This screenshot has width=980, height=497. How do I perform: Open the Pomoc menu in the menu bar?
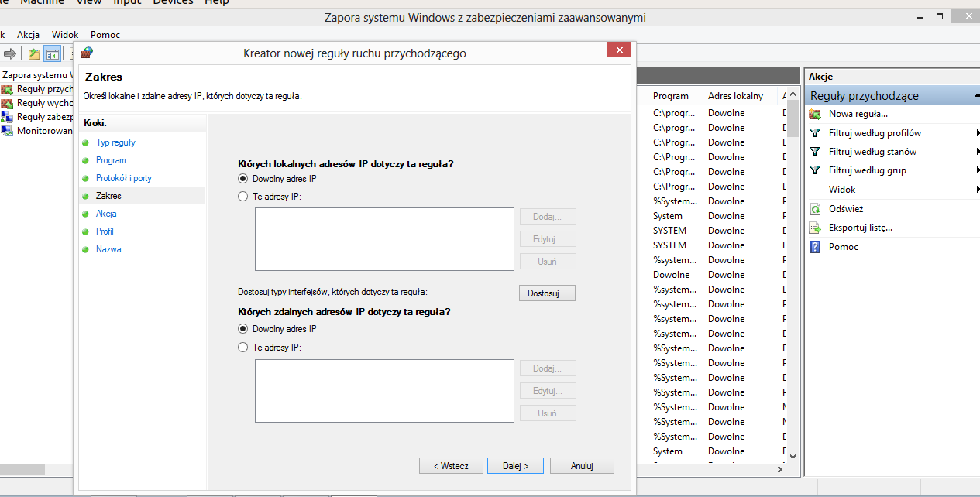[x=105, y=35]
